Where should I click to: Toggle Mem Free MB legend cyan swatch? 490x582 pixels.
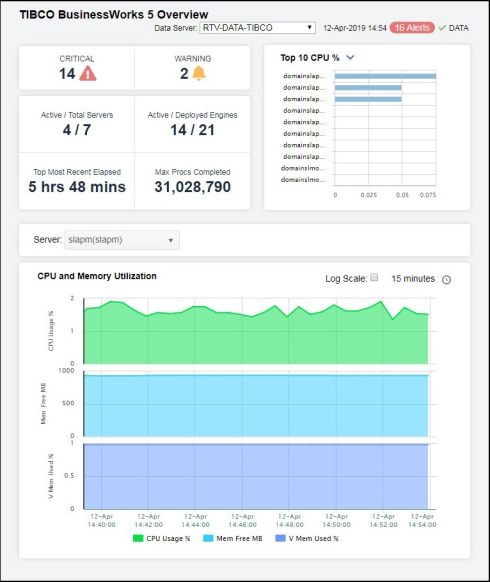tap(208, 538)
